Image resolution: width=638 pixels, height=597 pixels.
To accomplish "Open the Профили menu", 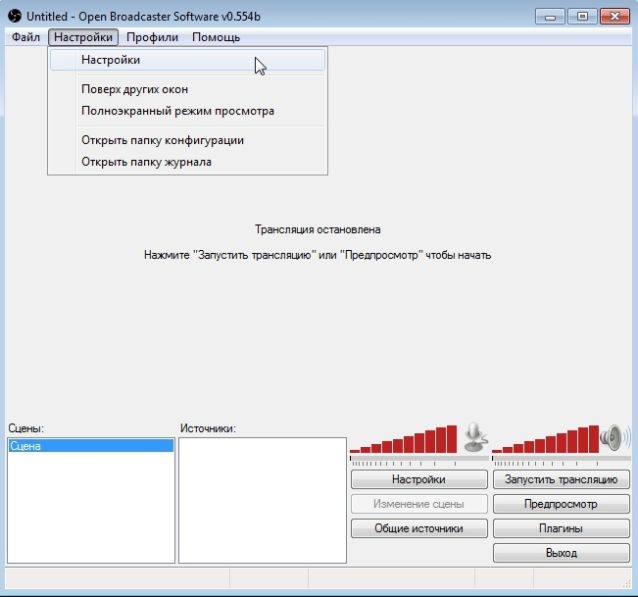I will pyautogui.click(x=152, y=37).
